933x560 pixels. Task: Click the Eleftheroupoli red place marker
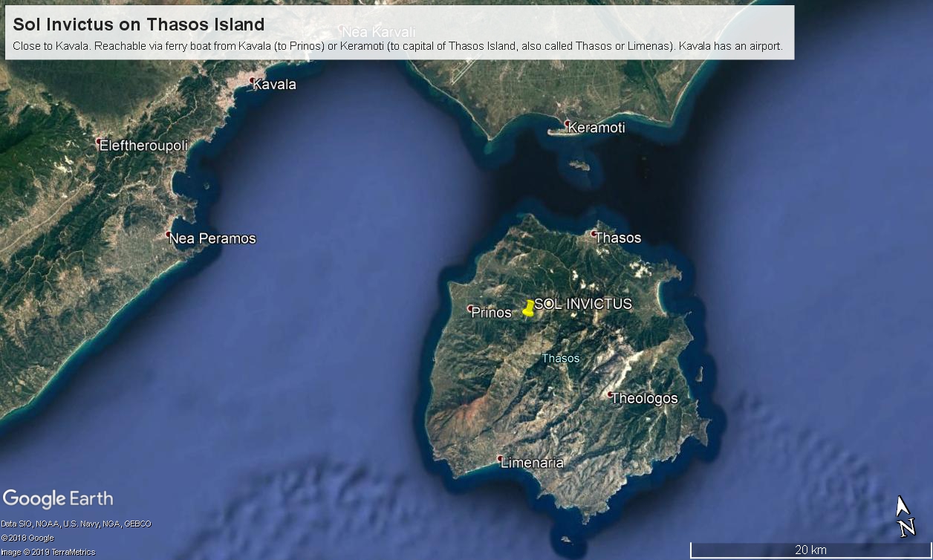coord(99,141)
